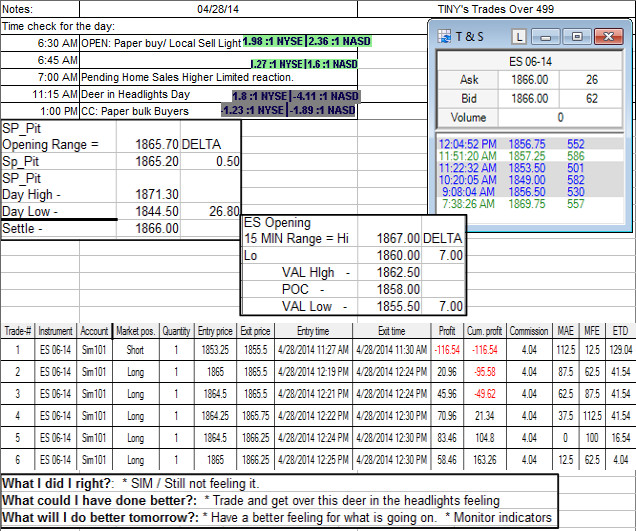
Task: Click the Day High value 1871.30
Action: [x=157, y=194]
